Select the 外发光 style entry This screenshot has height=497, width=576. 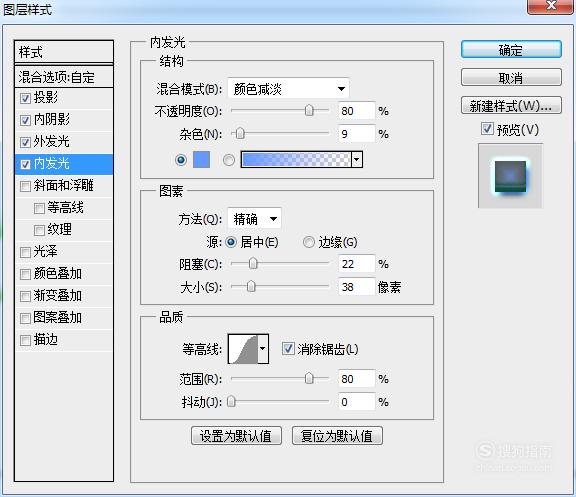coord(64,142)
